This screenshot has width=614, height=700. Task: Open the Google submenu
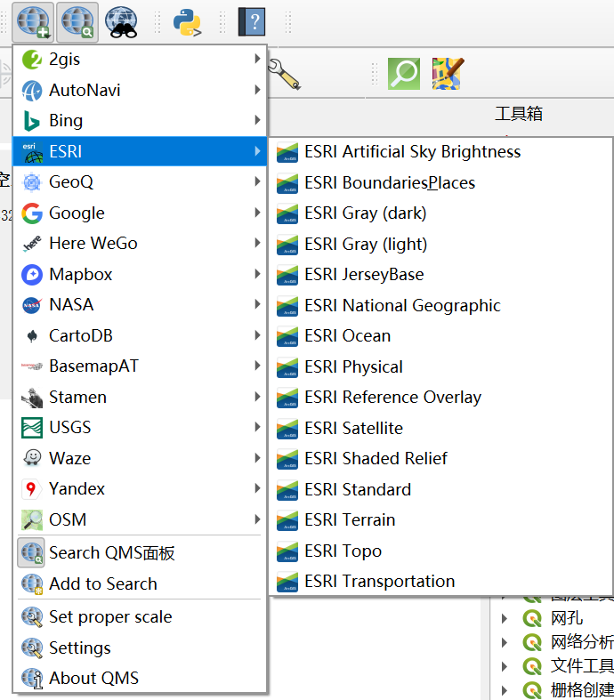click(x=141, y=213)
